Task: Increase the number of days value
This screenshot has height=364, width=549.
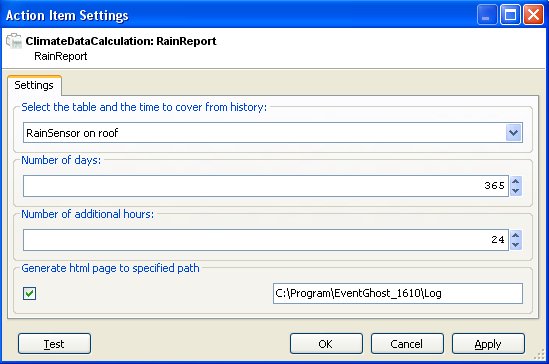Action: click(516, 181)
